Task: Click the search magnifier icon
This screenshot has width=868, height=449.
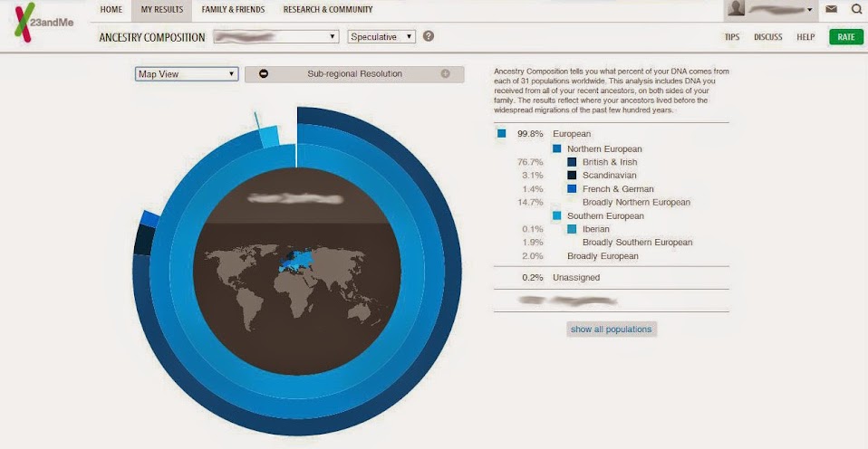Action: tap(856, 9)
